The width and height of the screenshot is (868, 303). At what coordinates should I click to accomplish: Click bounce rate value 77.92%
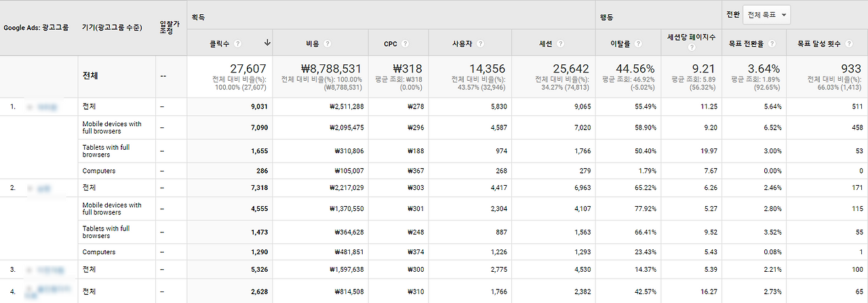click(645, 208)
